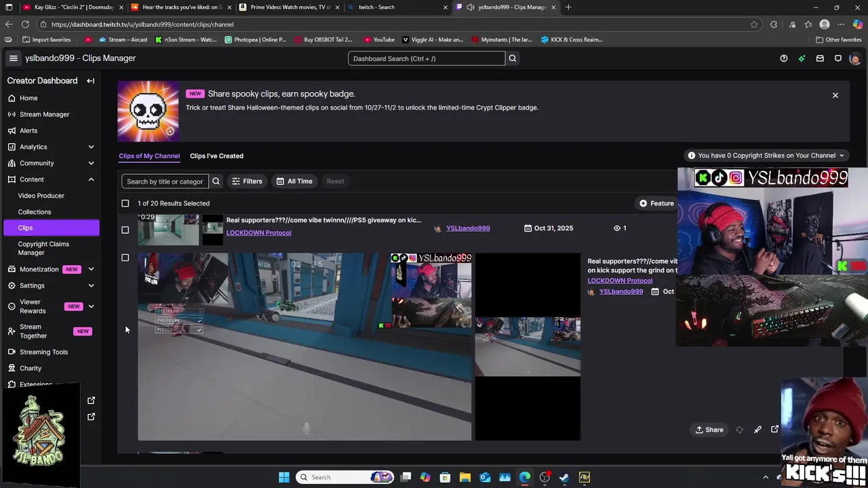Open the Charity page
This screenshot has height=488, width=868.
coord(31,368)
